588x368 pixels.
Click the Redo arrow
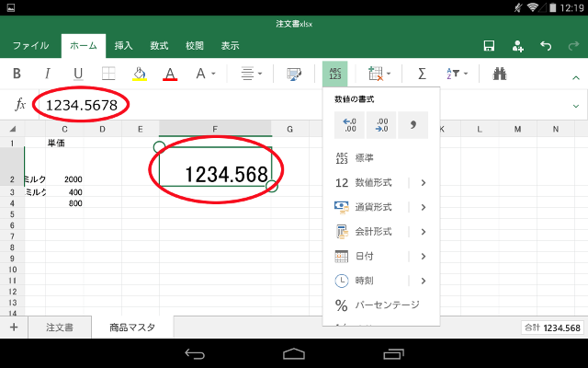573,46
